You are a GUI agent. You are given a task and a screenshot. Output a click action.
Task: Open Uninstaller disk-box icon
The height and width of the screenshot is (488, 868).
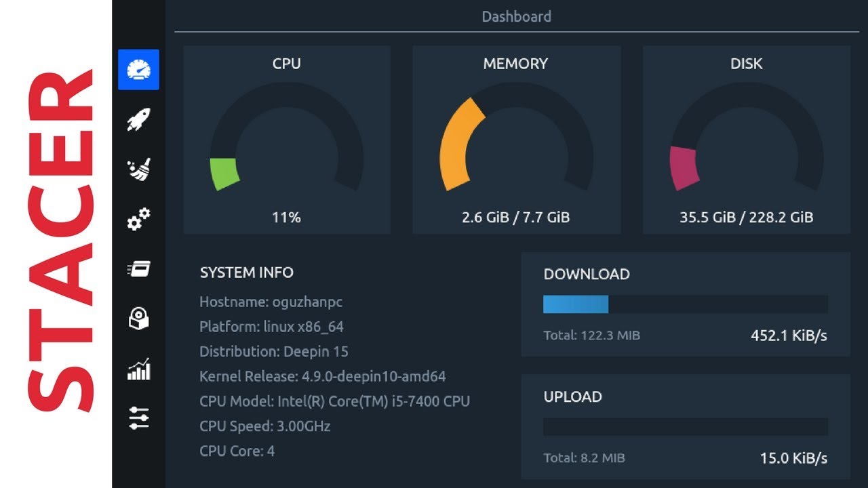pos(138,319)
